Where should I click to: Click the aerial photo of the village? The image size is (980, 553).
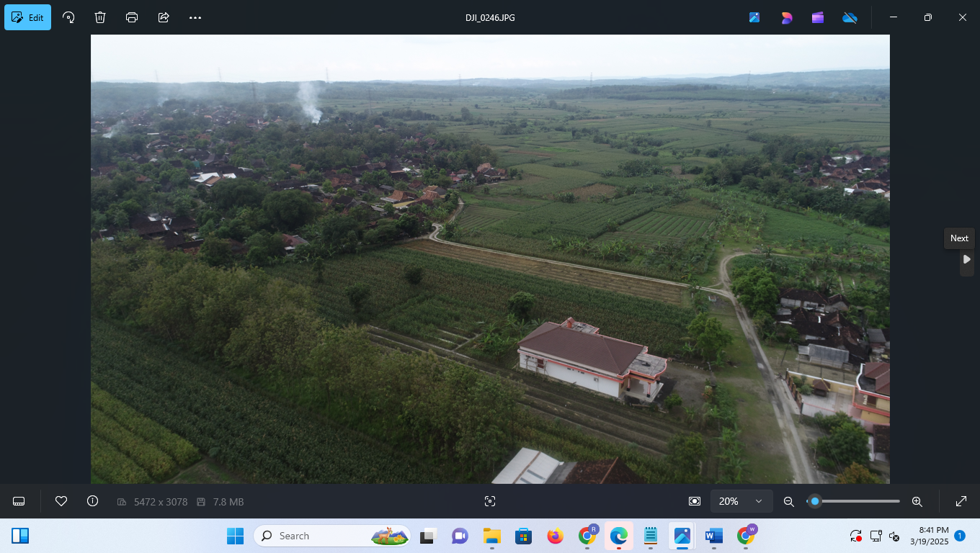pos(490,259)
